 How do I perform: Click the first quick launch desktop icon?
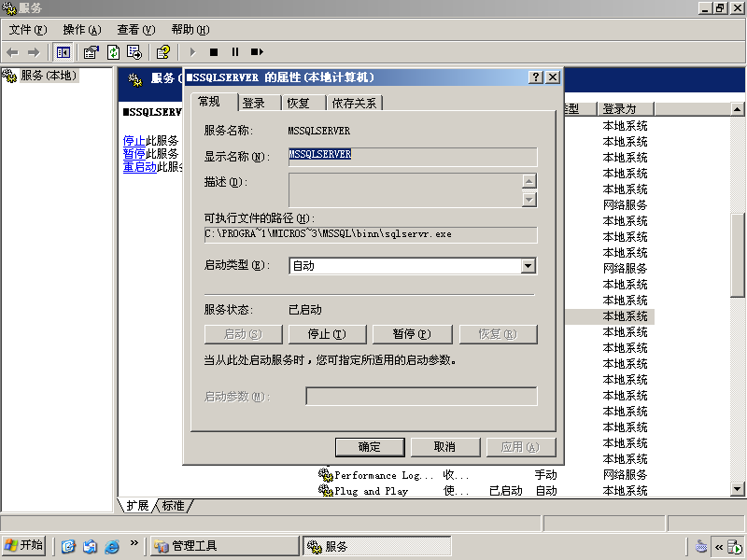click(x=68, y=546)
